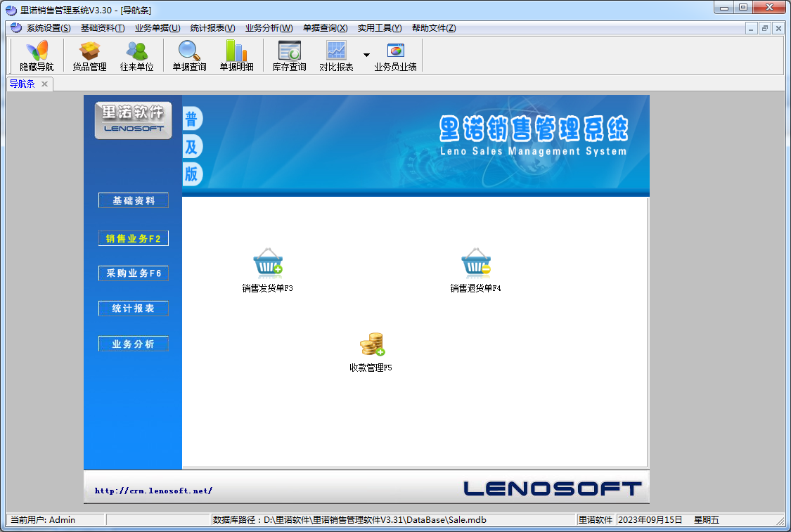Image resolution: width=791 pixels, height=532 pixels.
Task: Open the crm.lenosoft.net link
Action: click(x=153, y=490)
